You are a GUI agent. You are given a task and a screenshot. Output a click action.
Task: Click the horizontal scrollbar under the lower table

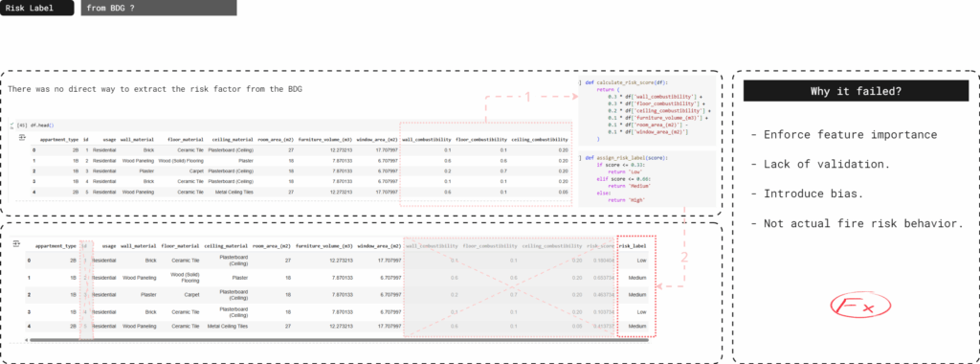click(x=340, y=340)
